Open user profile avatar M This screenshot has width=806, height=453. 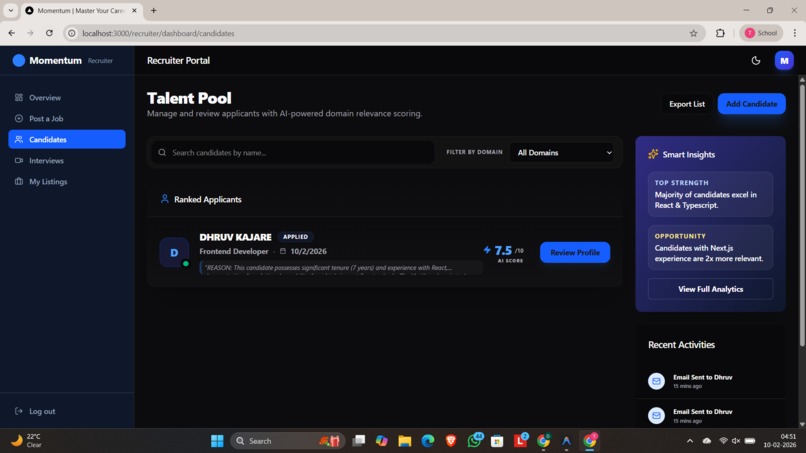click(784, 61)
